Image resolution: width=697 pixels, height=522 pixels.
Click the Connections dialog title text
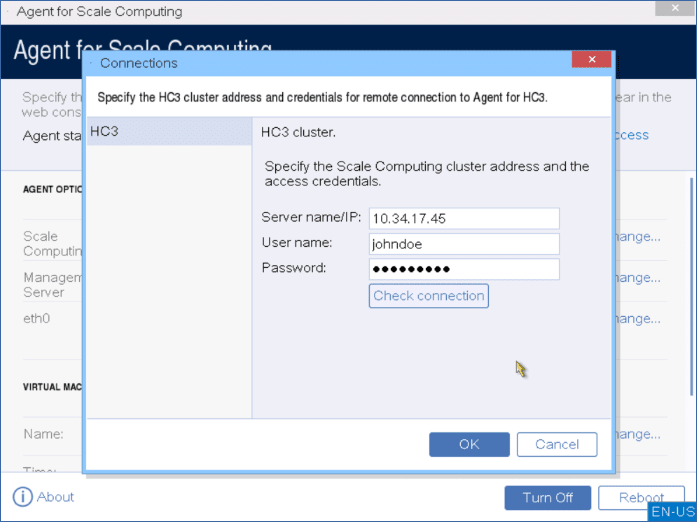139,63
